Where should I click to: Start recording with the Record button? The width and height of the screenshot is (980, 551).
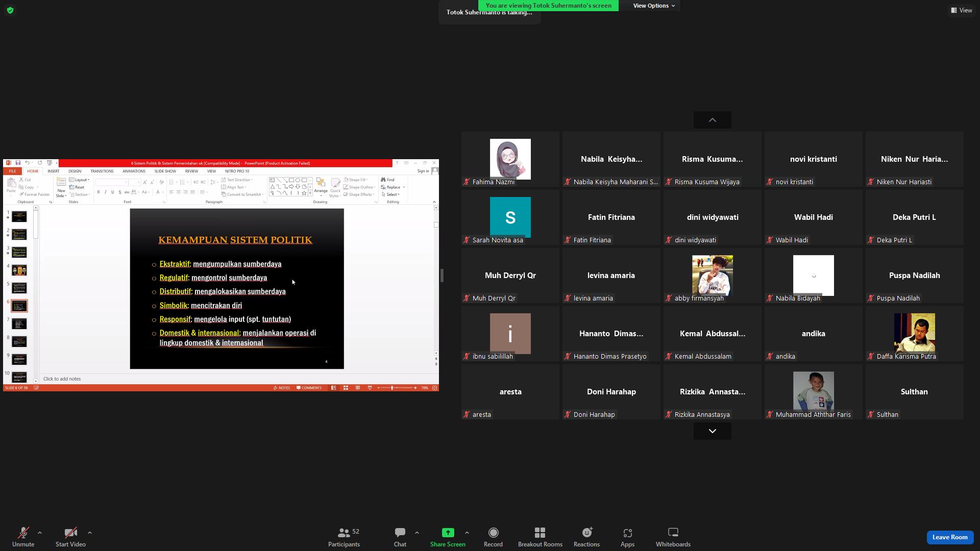493,537
